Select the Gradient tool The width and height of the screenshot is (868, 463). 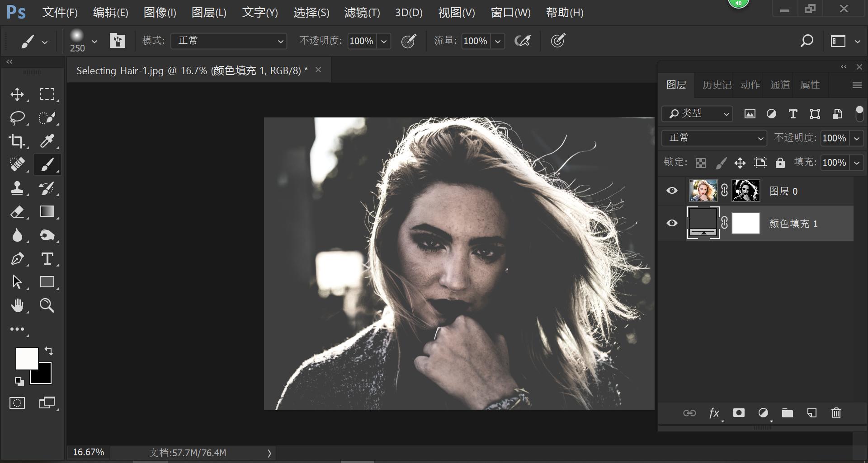click(x=47, y=211)
